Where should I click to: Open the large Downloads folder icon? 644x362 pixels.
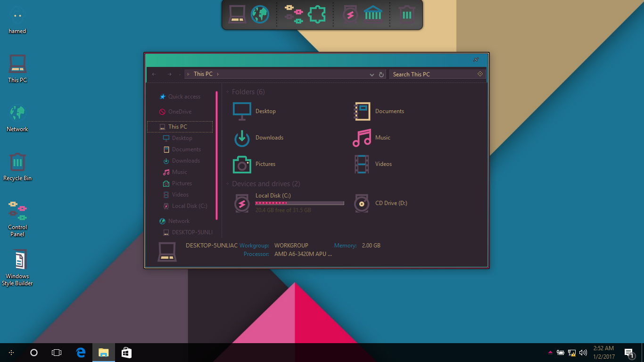click(x=242, y=138)
